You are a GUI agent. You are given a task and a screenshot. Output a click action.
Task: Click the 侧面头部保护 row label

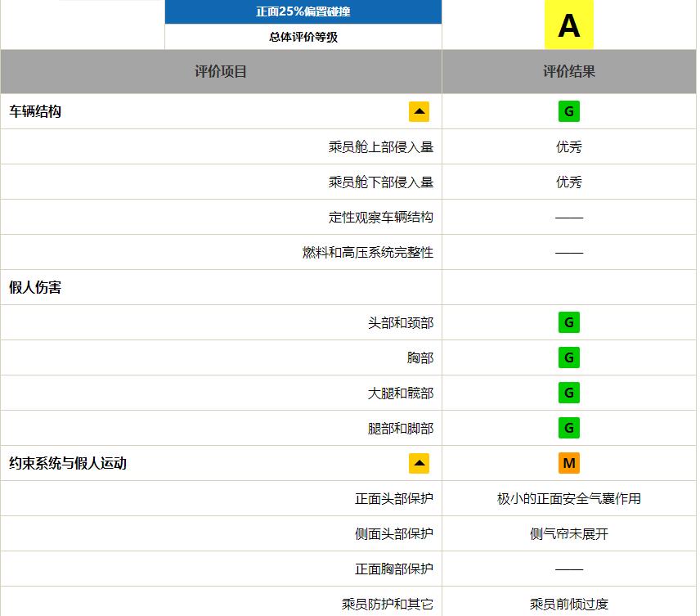tap(394, 534)
